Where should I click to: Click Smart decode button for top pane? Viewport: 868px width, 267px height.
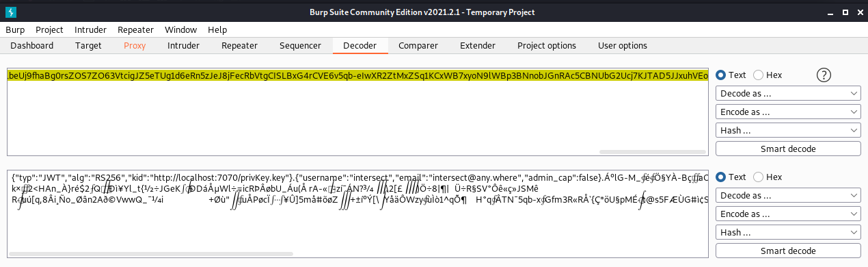pyautogui.click(x=788, y=149)
